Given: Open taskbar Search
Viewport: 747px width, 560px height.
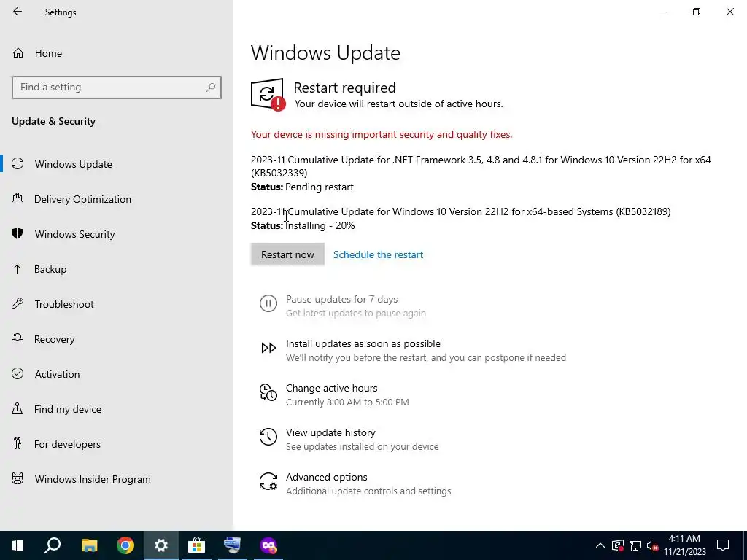Looking at the screenshot, I should tap(53, 545).
